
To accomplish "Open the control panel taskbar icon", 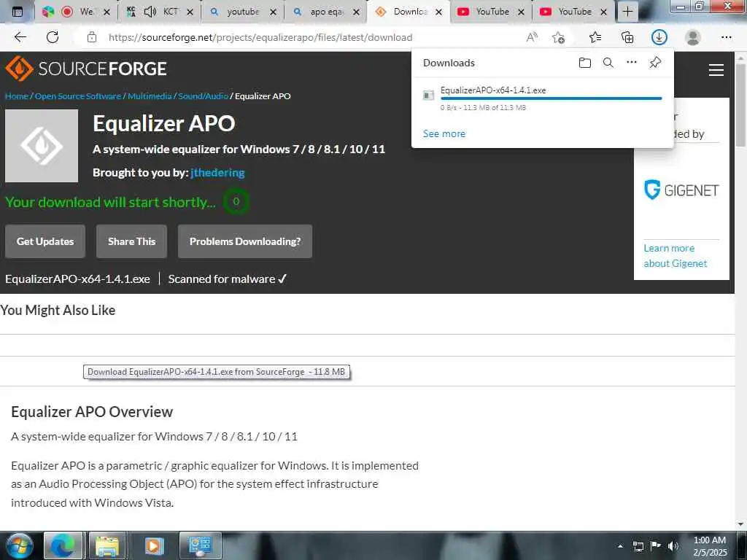I will [x=200, y=545].
